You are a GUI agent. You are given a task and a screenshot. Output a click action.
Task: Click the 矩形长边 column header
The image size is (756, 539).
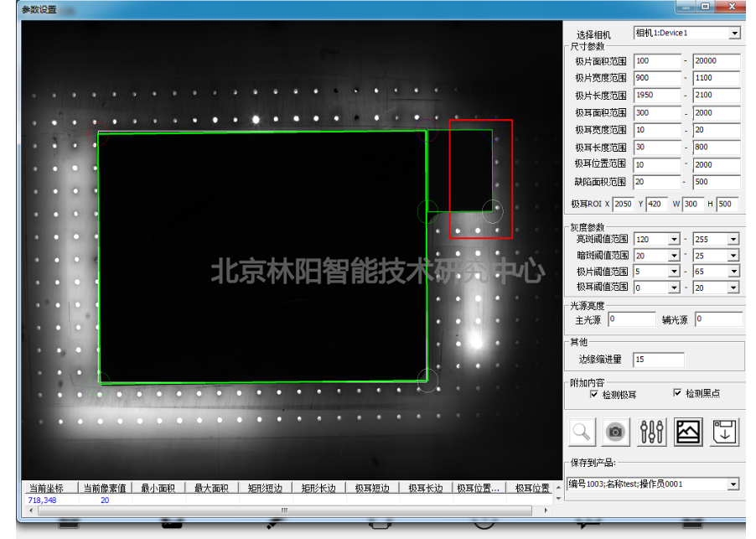coord(318,488)
